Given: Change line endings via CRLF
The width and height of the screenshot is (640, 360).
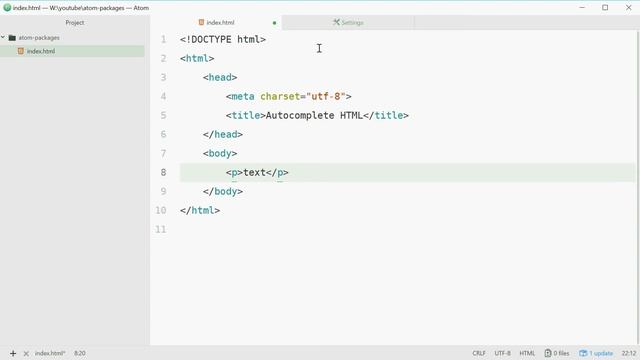Looking at the screenshot, I should tap(479, 353).
